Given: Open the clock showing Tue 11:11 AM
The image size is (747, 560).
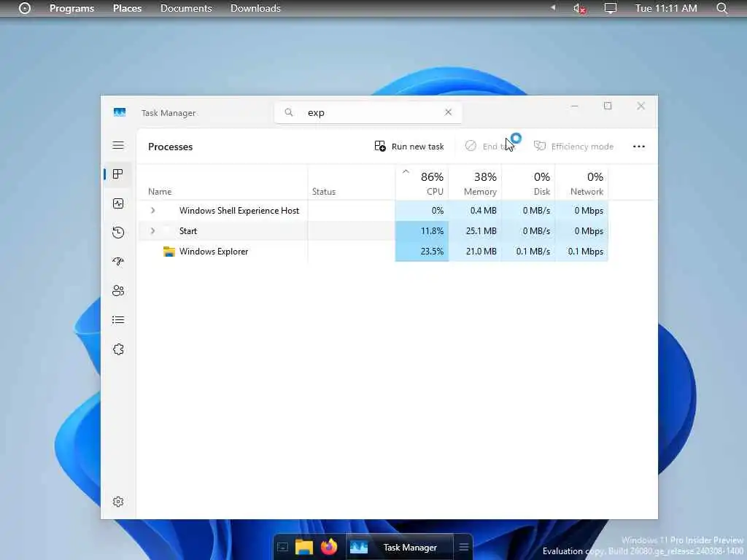Looking at the screenshot, I should tap(666, 8).
